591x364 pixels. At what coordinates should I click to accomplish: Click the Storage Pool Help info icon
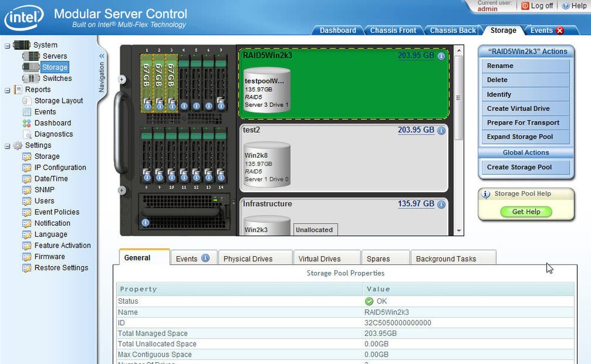[x=486, y=194]
